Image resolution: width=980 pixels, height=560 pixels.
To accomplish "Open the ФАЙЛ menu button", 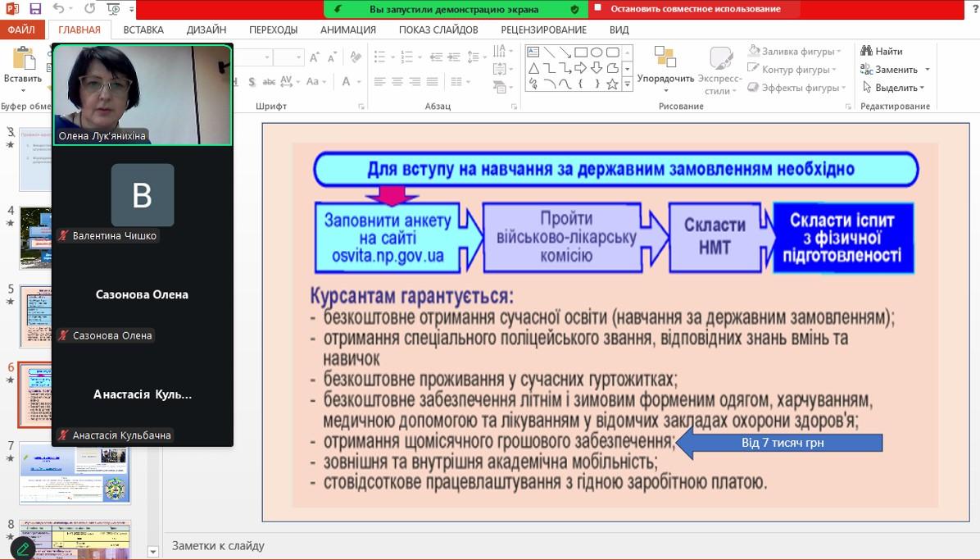I will coord(22,30).
